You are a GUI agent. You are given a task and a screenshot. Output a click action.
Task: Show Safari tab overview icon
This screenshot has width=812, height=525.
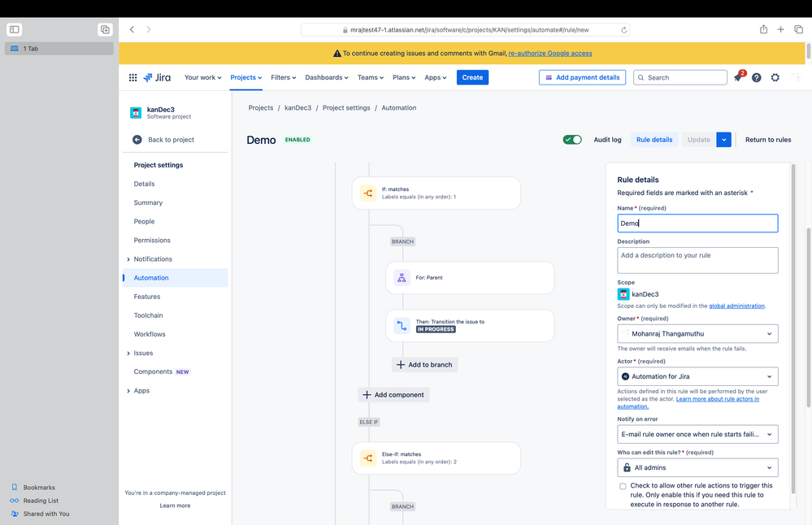[798, 29]
